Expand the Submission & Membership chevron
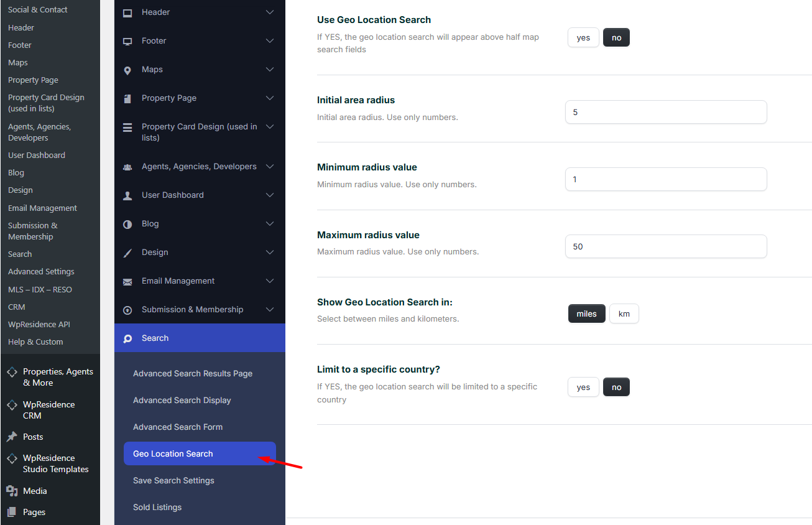Viewport: 812px width, 525px height. [x=270, y=310]
